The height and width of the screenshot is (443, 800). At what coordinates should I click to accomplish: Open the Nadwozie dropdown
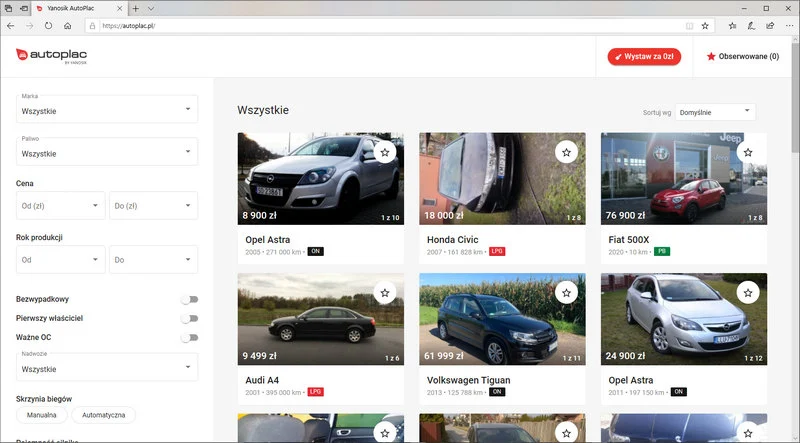coord(107,366)
